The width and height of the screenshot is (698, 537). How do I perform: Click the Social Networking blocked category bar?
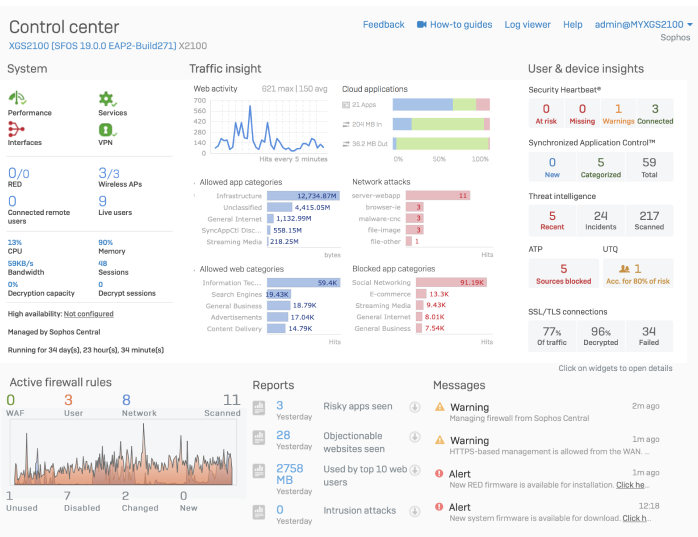pos(451,282)
